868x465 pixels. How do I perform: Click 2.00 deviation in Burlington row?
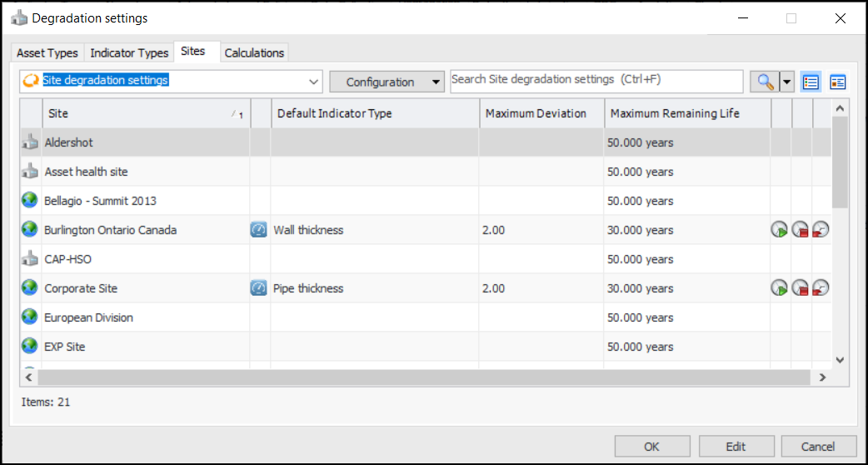click(493, 230)
